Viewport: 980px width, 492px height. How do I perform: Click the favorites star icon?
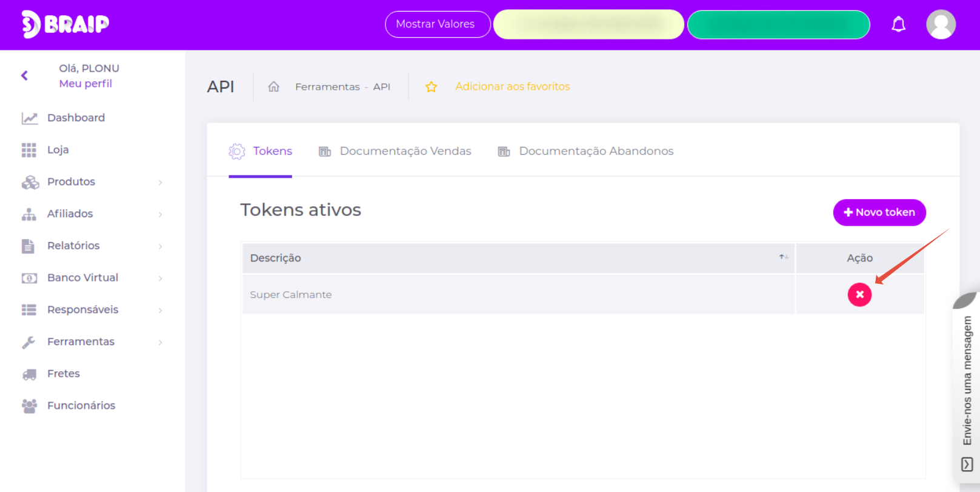coord(431,87)
